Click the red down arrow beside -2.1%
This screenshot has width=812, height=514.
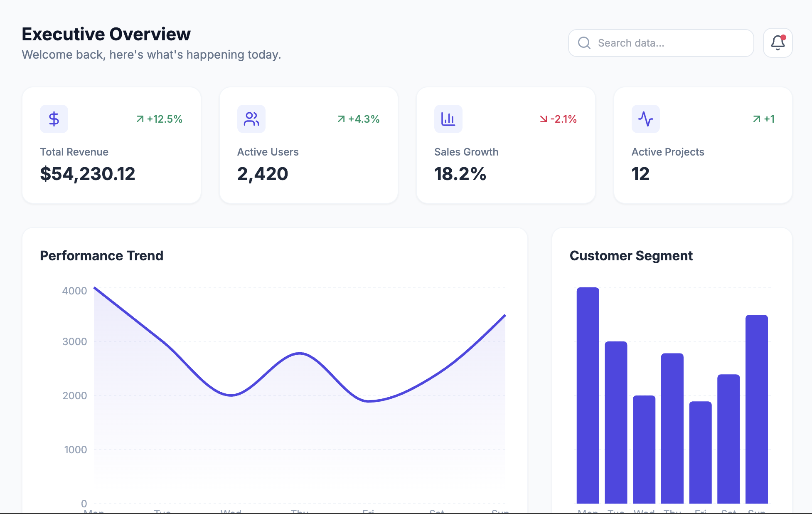(x=543, y=119)
